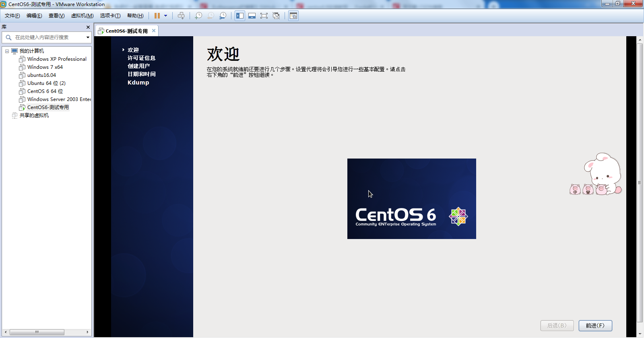
Task: Select 共享的虚拟机 tree item
Action: [34, 115]
